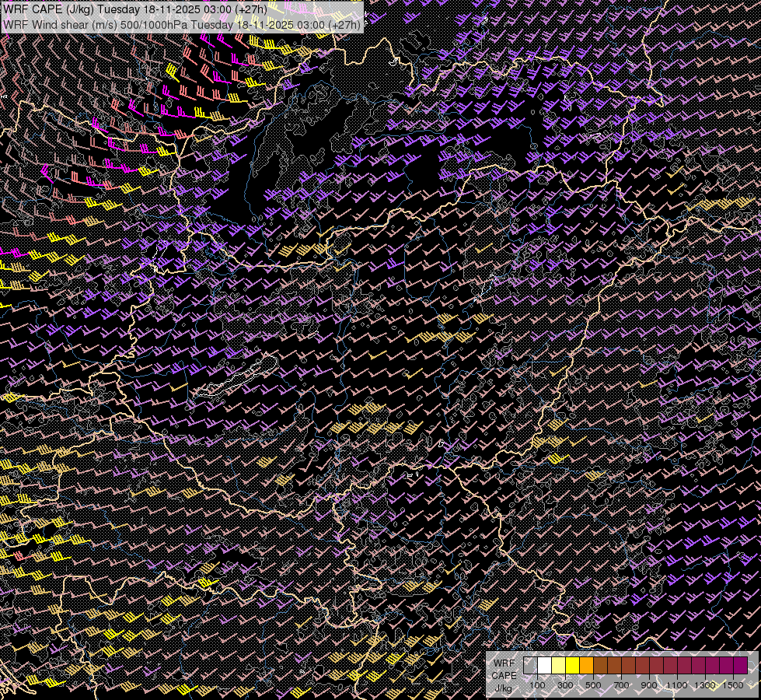Click the bright yellow CAPE legend swatch
The image size is (761, 700).
[573, 666]
